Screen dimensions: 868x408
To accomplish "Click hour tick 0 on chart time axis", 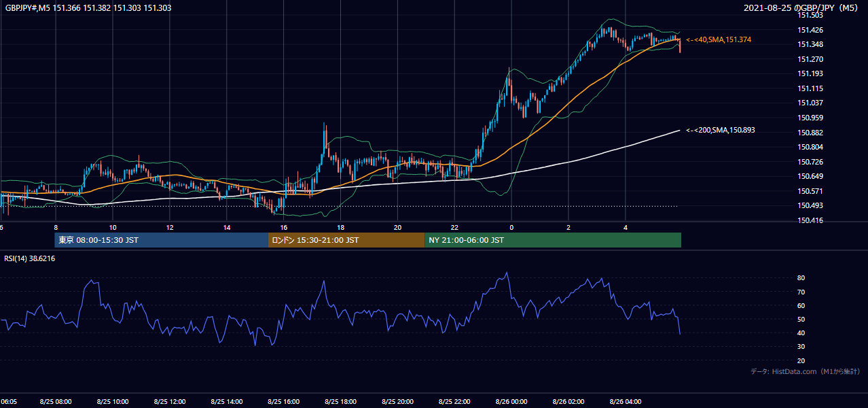I will pos(511,228).
